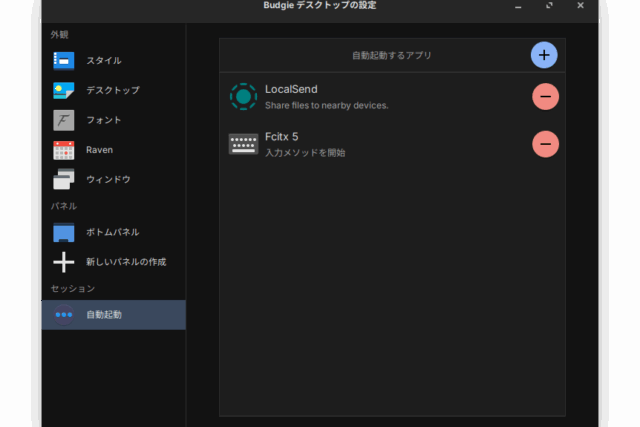
Task: Select the ボトムパネル panel icon
Action: pos(64,232)
